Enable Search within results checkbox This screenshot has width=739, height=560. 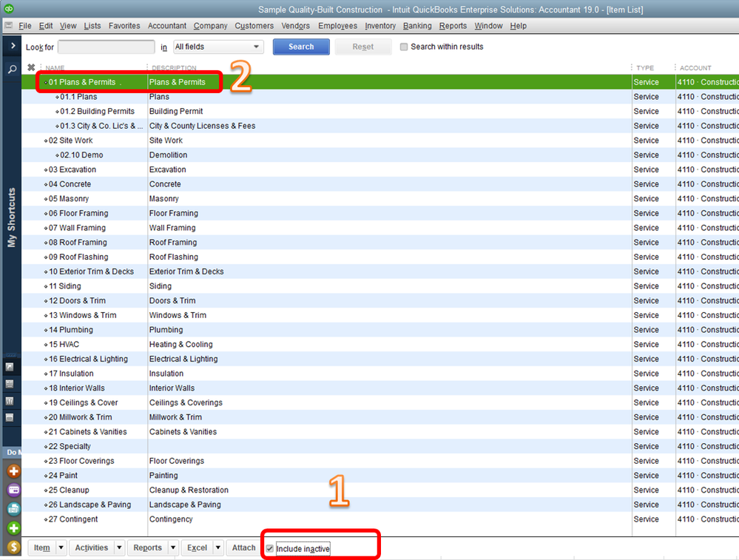click(x=404, y=47)
